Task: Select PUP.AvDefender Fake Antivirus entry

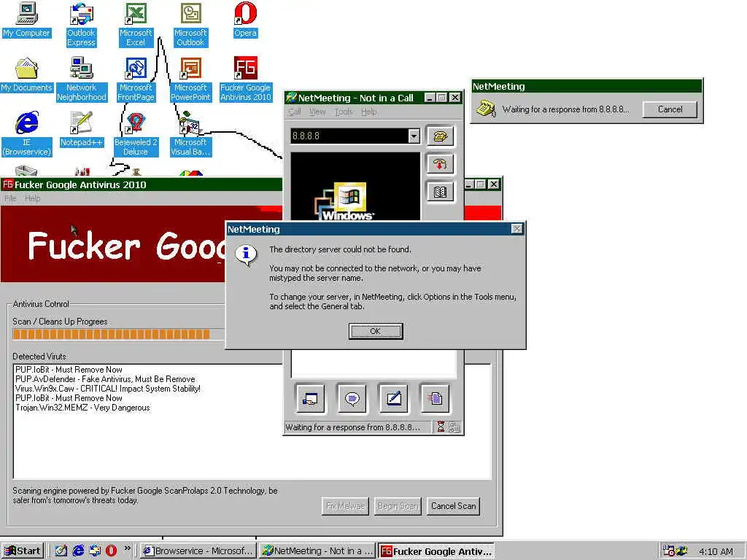Action: pos(105,379)
